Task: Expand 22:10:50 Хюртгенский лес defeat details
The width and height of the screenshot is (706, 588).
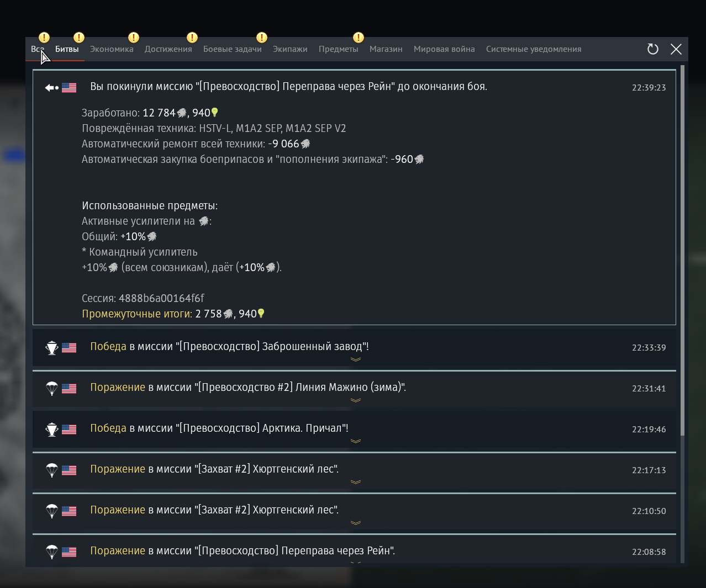Action: (x=356, y=523)
